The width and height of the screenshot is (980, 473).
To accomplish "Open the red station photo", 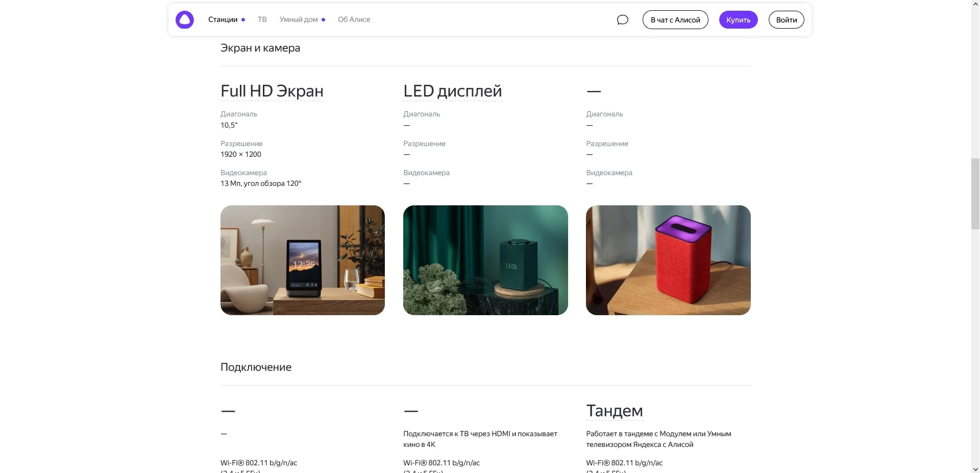I will pyautogui.click(x=668, y=260).
